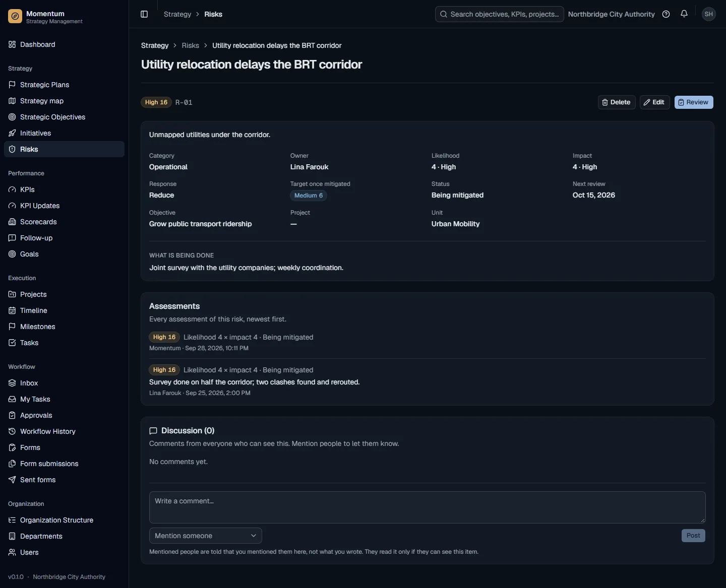Open Timeline in sidebar
The height and width of the screenshot is (588, 726).
point(64,310)
